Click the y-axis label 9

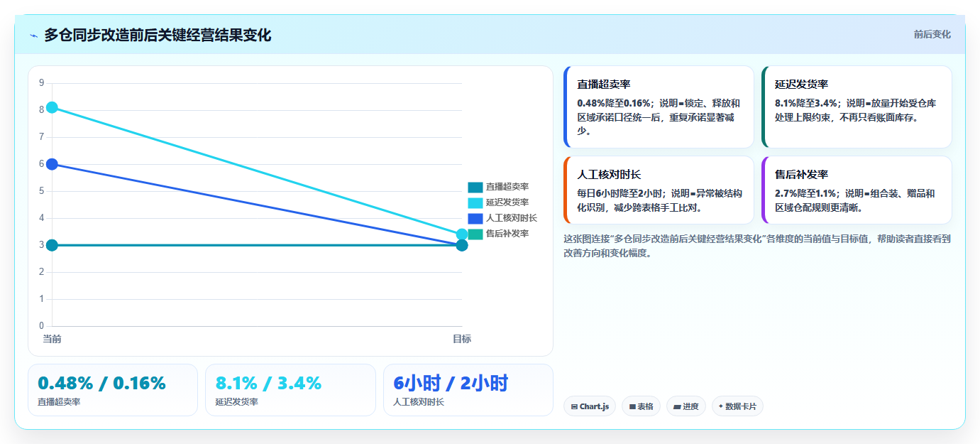tap(41, 83)
